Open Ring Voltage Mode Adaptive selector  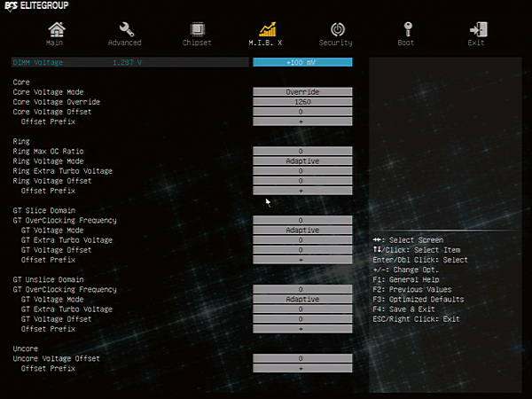coord(302,160)
